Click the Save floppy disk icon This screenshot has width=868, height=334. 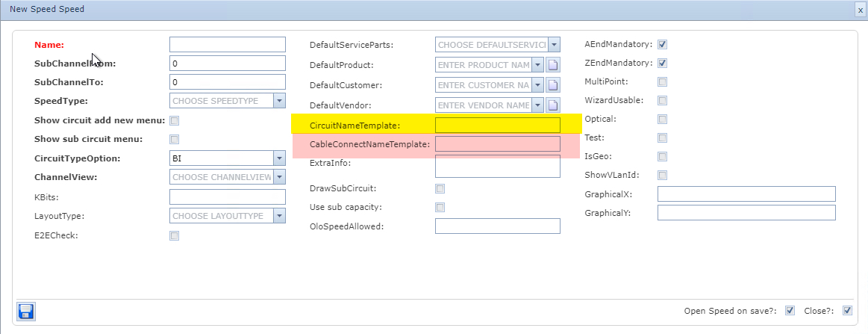pyautogui.click(x=26, y=312)
